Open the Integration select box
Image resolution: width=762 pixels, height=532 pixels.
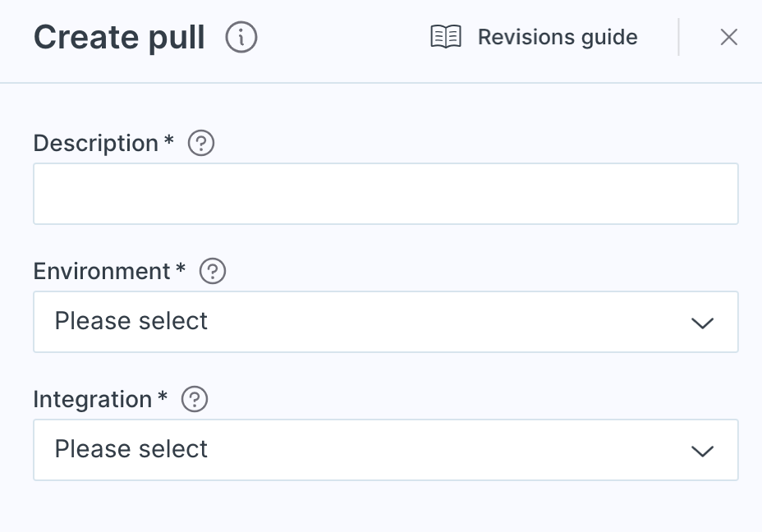[x=386, y=450]
